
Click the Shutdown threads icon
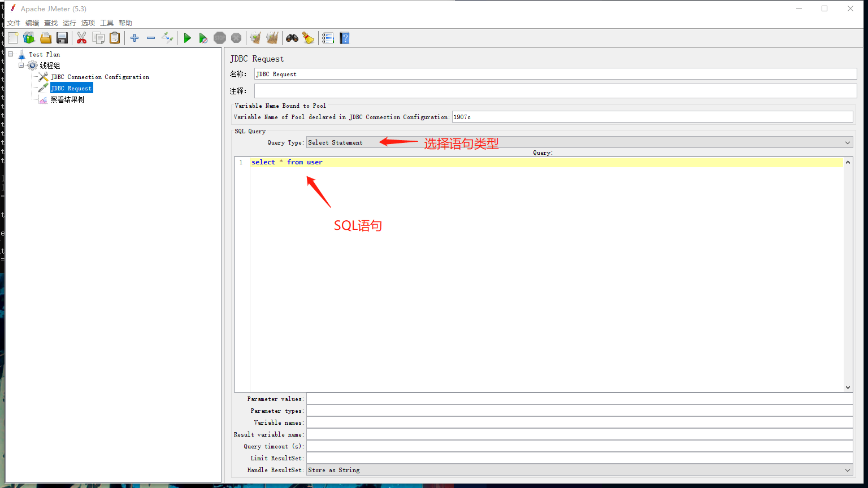point(236,38)
